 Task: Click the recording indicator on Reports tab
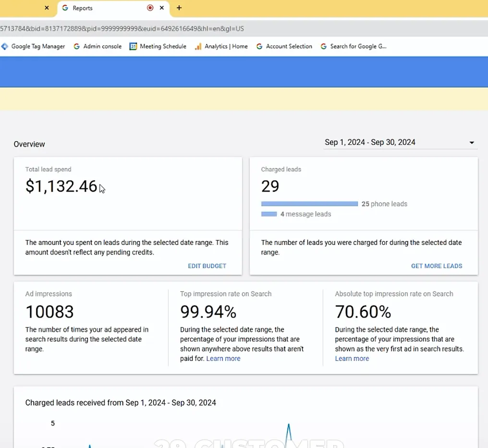click(150, 8)
